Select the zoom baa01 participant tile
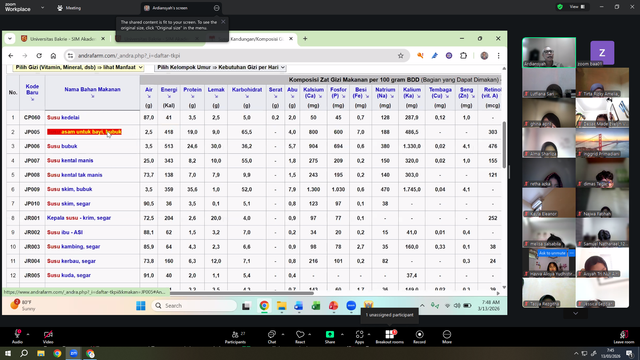The height and width of the screenshot is (360, 640). 602,53
